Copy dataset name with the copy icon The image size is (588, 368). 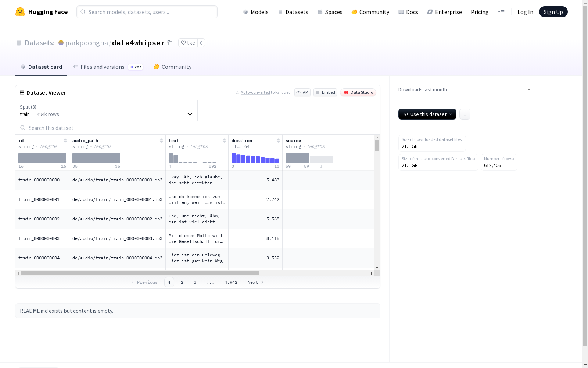point(170,43)
